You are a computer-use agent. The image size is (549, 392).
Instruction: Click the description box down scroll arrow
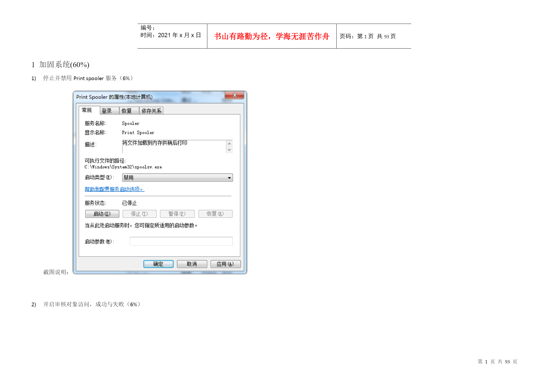click(229, 150)
